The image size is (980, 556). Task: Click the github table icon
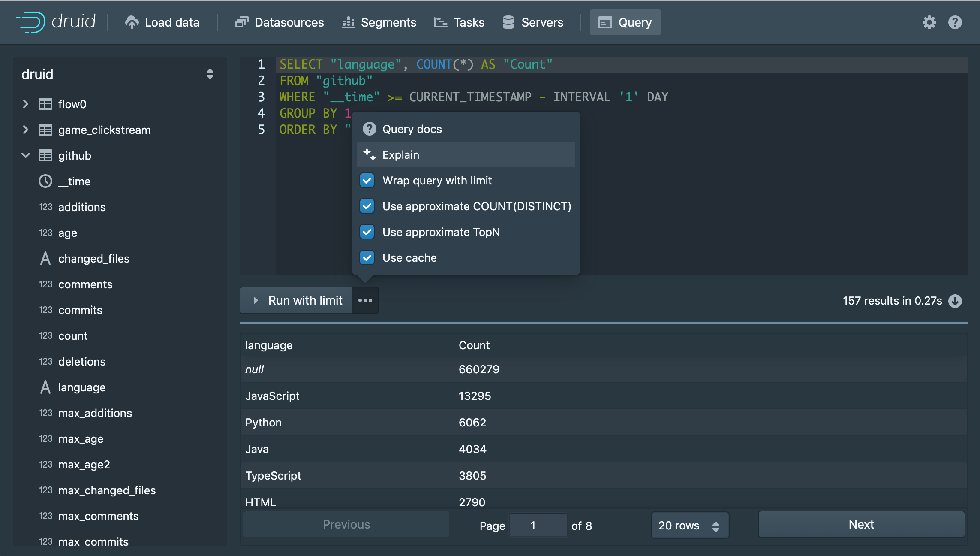[x=45, y=156]
